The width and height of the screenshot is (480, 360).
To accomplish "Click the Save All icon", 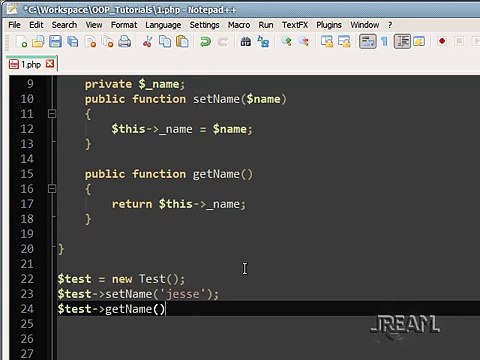I will point(73,42).
